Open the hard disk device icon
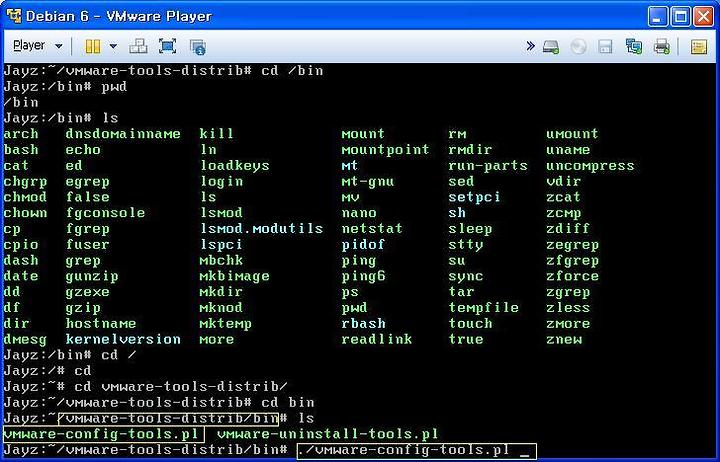 click(x=551, y=47)
